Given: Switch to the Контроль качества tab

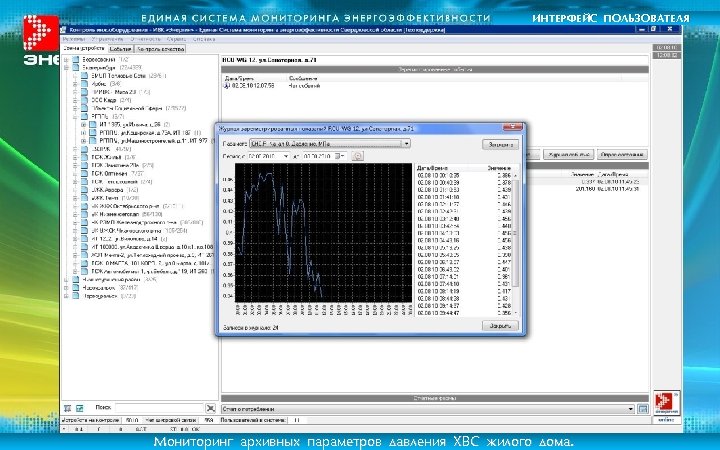Looking at the screenshot, I should (161, 48).
